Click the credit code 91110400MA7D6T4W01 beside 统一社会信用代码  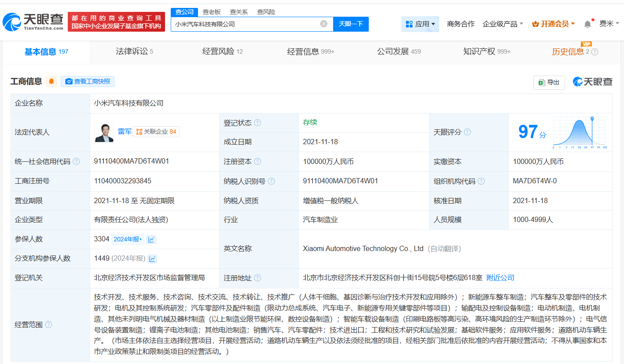tap(132, 161)
